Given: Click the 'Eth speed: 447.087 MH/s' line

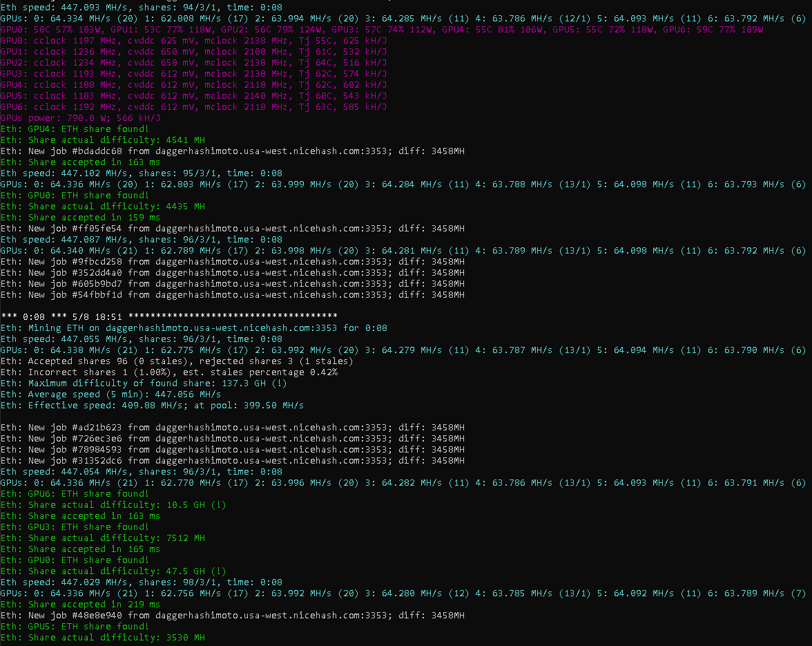Looking at the screenshot, I should (142, 239).
